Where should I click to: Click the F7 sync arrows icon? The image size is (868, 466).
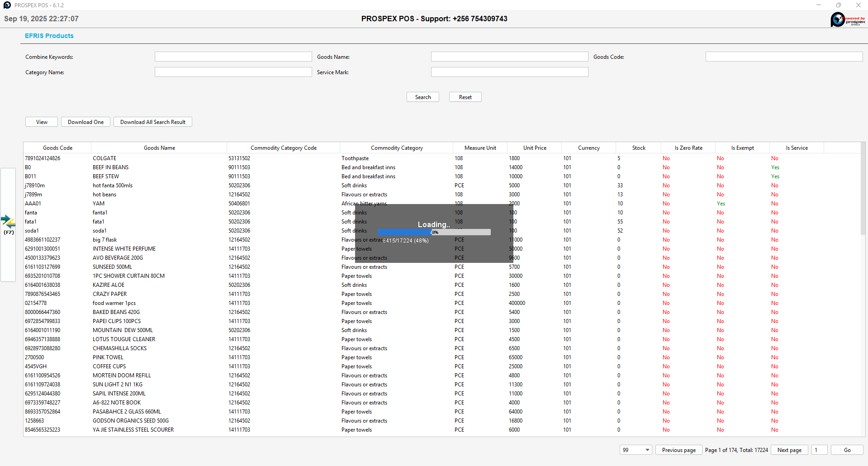point(8,222)
